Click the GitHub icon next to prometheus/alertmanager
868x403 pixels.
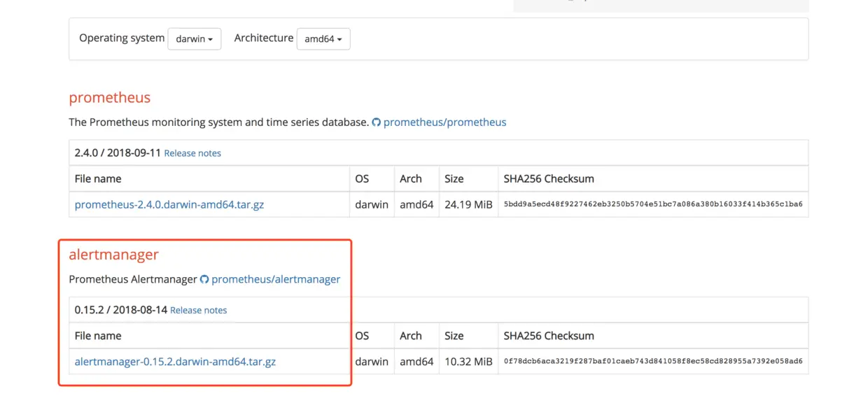[x=204, y=279]
